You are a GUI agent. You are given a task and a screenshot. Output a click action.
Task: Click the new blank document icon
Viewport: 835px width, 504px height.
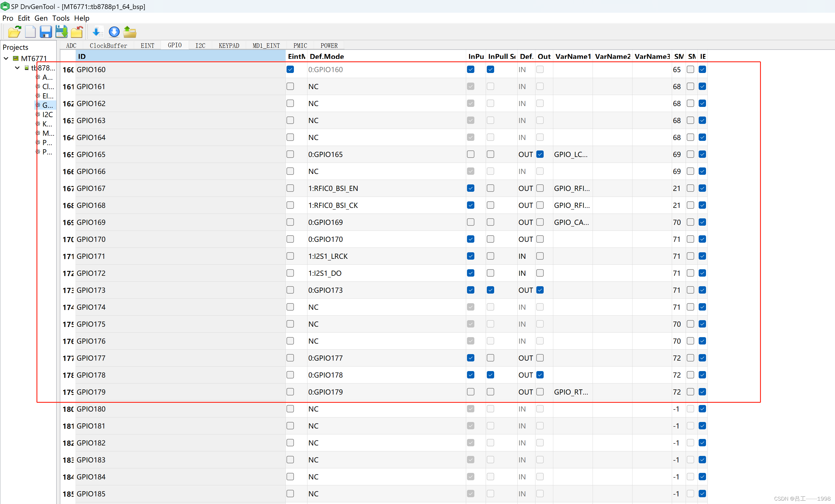coord(30,32)
